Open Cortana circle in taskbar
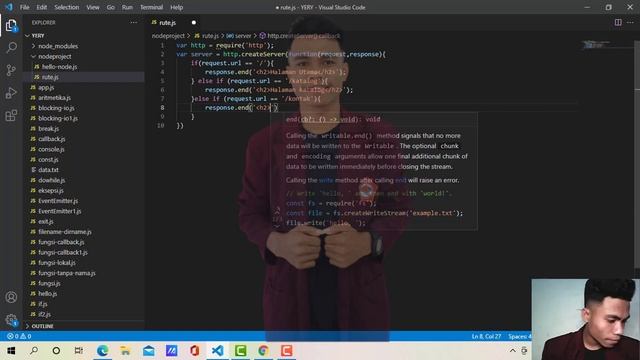The height and width of the screenshot is (360, 640). click(x=56, y=351)
